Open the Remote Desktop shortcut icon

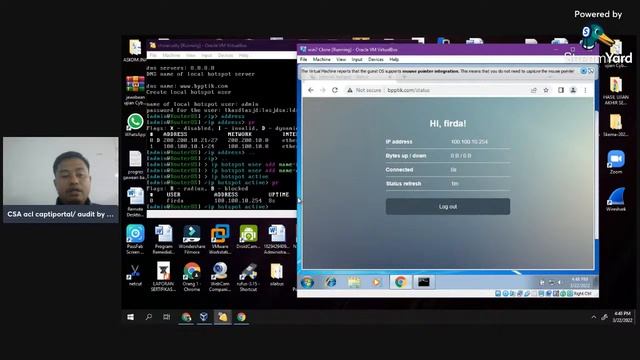(135, 202)
